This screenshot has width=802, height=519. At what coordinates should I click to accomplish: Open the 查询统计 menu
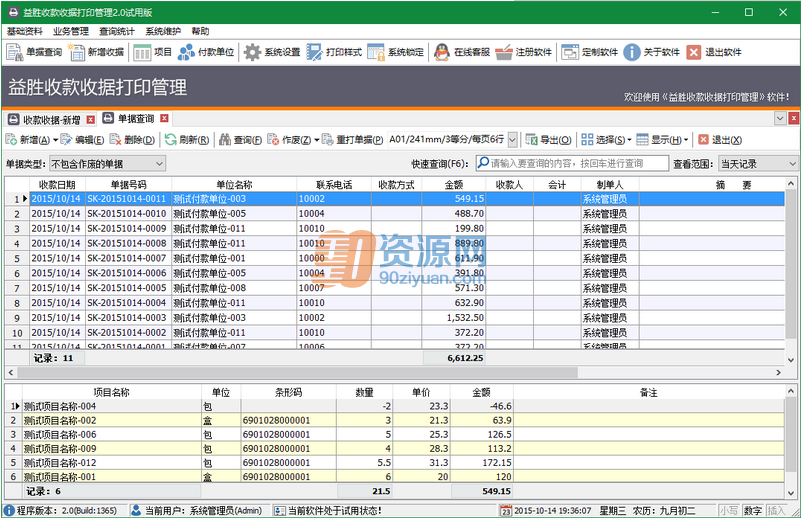tap(117, 31)
